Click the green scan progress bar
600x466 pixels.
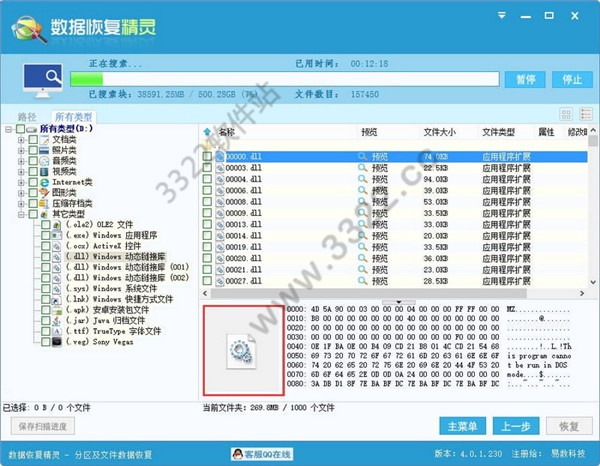[x=86, y=79]
